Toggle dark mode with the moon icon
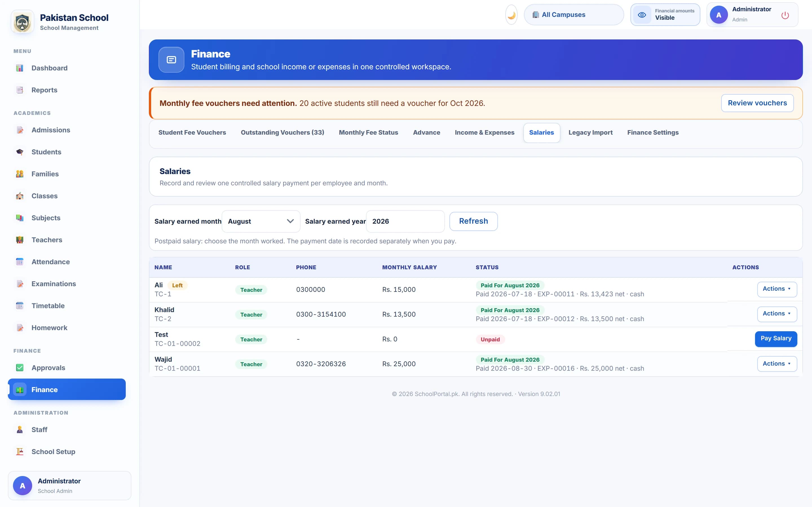Image resolution: width=812 pixels, height=507 pixels. (511, 15)
